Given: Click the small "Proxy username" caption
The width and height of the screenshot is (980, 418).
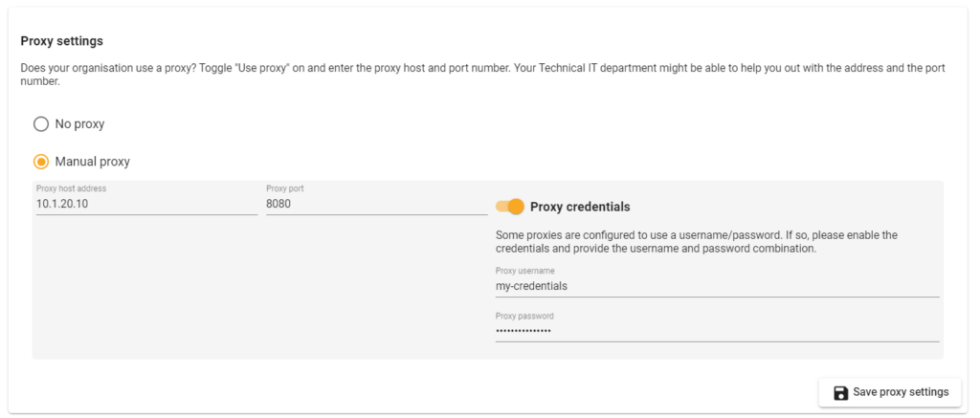Looking at the screenshot, I should [x=524, y=271].
